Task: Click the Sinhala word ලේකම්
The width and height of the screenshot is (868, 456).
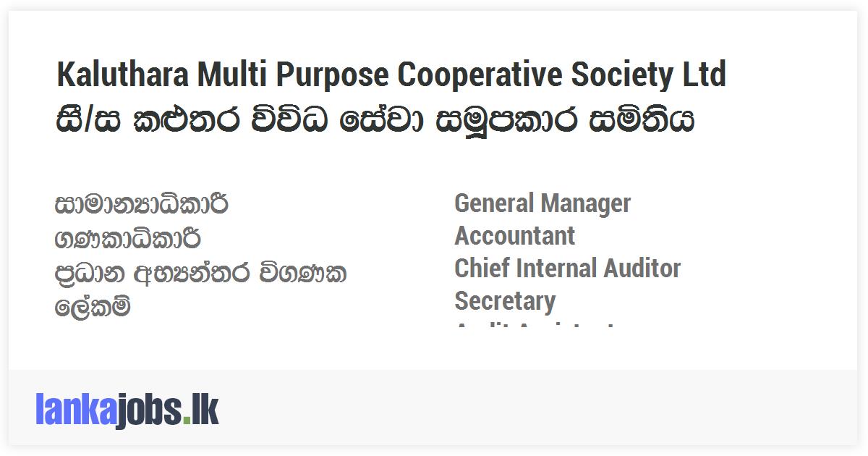Action: (93, 307)
